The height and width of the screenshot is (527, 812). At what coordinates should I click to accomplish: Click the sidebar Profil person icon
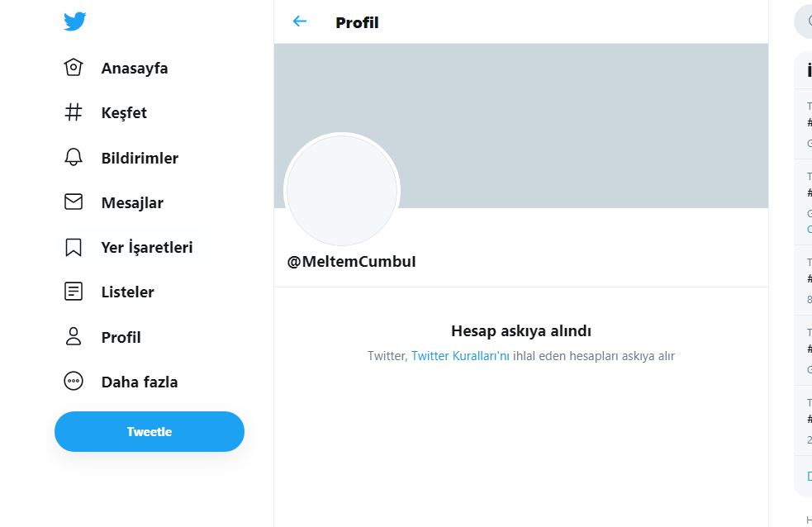click(74, 337)
